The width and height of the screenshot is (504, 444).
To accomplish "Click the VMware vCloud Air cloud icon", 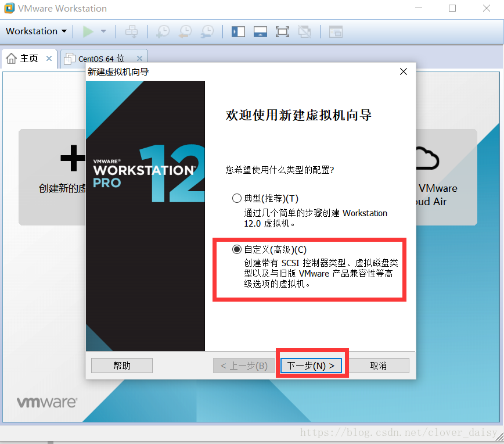I will [427, 158].
